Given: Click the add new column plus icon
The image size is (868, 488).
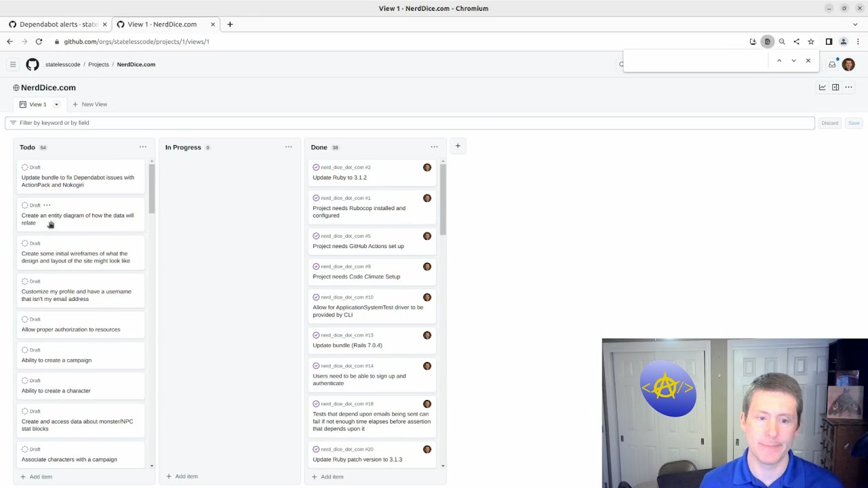Looking at the screenshot, I should coord(458,146).
